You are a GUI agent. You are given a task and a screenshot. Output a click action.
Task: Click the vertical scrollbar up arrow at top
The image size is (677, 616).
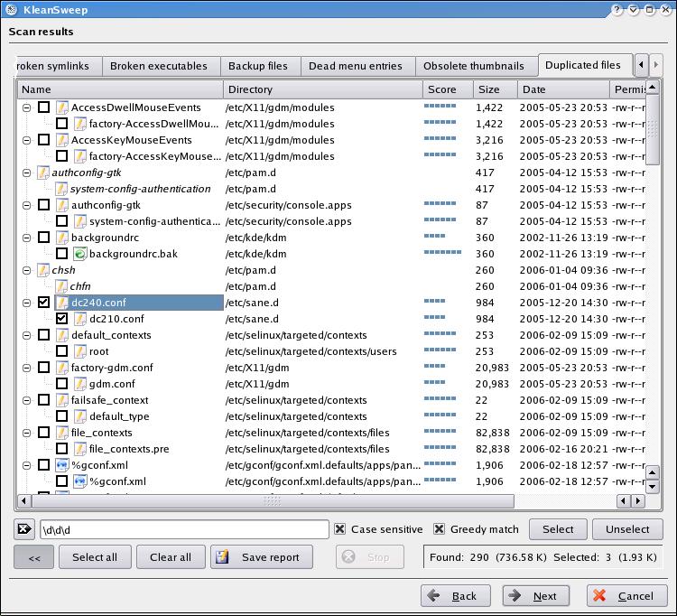click(653, 88)
